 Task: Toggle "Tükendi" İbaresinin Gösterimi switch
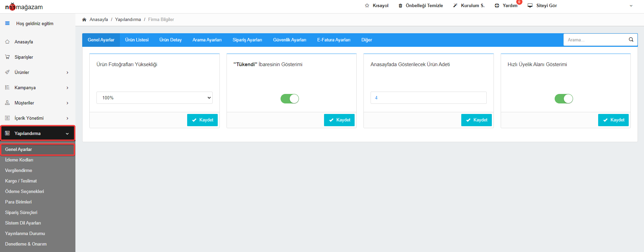[290, 99]
